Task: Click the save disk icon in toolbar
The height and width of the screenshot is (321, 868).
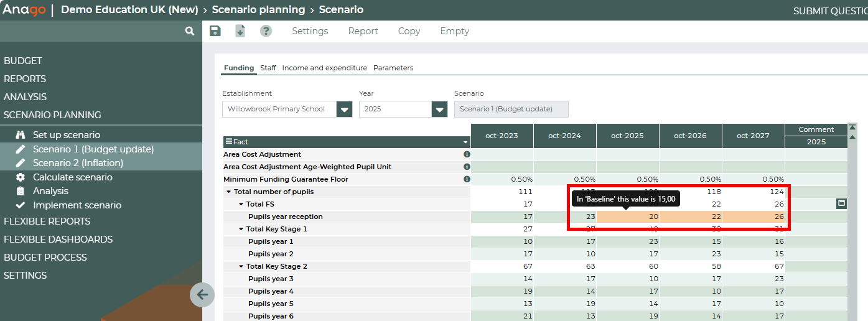Action: click(x=215, y=31)
